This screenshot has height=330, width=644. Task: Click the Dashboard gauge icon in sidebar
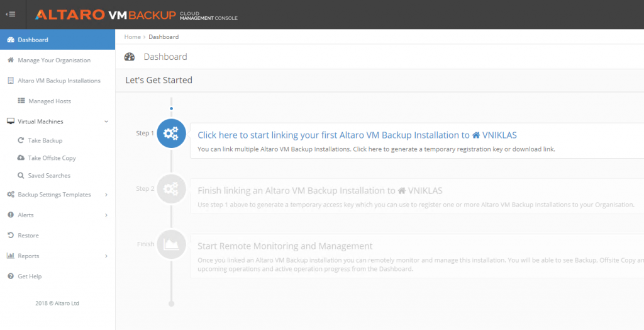pyautogui.click(x=11, y=40)
